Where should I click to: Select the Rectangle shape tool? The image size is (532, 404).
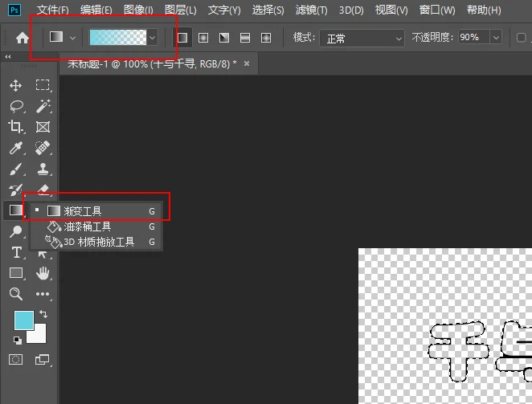(x=15, y=273)
